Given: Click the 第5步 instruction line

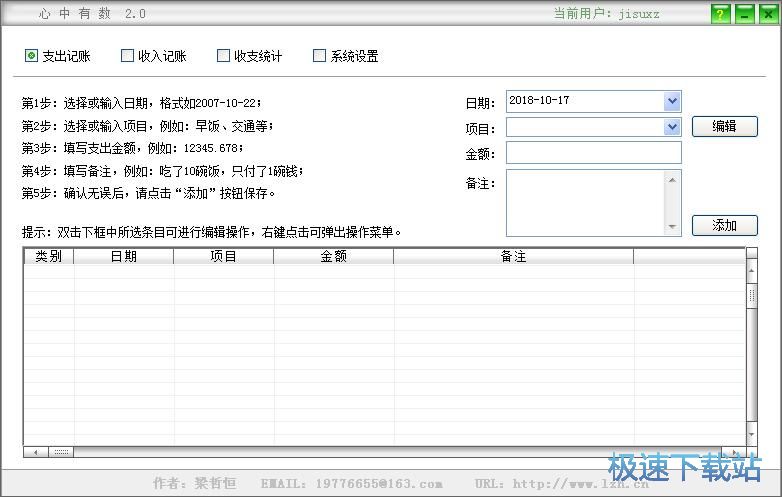Looking at the screenshot, I should (148, 193).
